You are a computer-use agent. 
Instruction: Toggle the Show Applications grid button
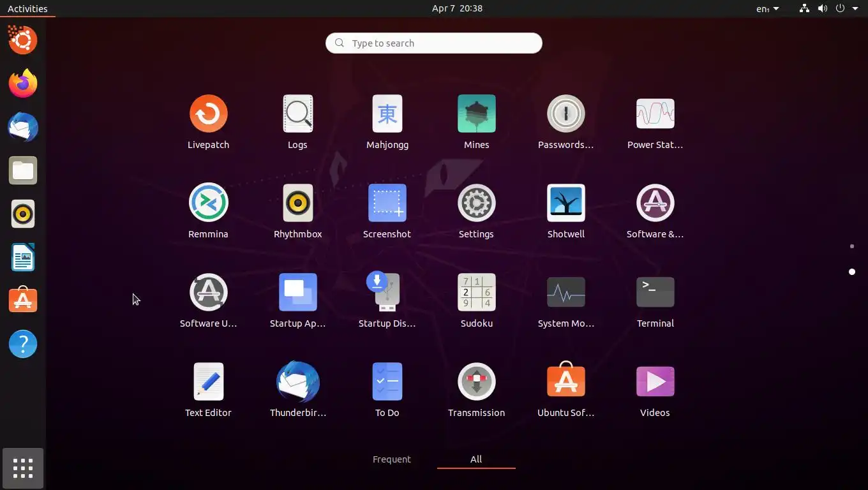tap(23, 468)
